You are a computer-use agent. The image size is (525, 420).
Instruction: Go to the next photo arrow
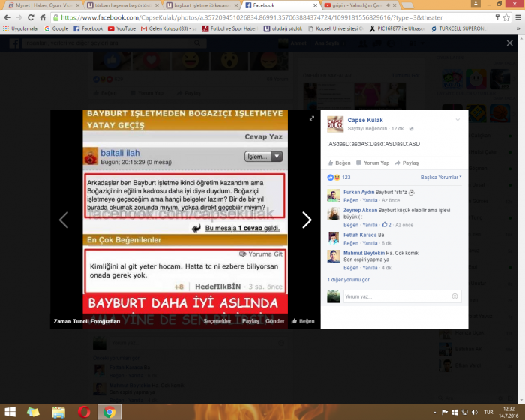[x=306, y=220]
